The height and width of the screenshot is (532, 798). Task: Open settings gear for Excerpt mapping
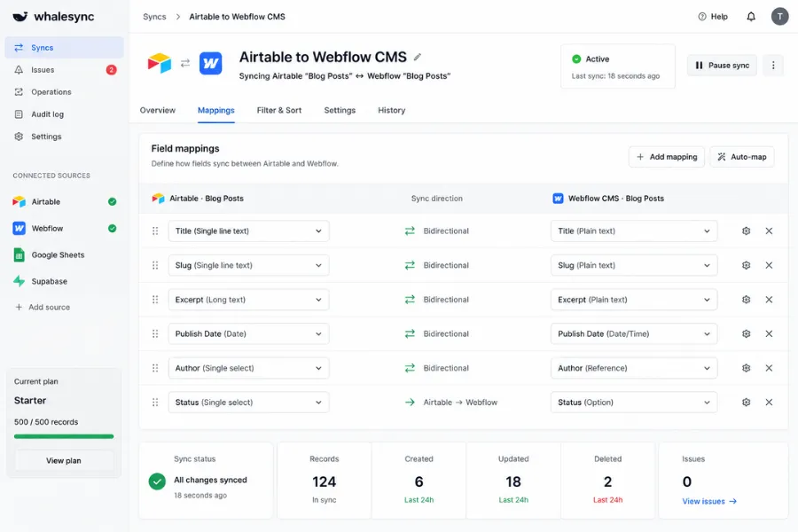[746, 300]
